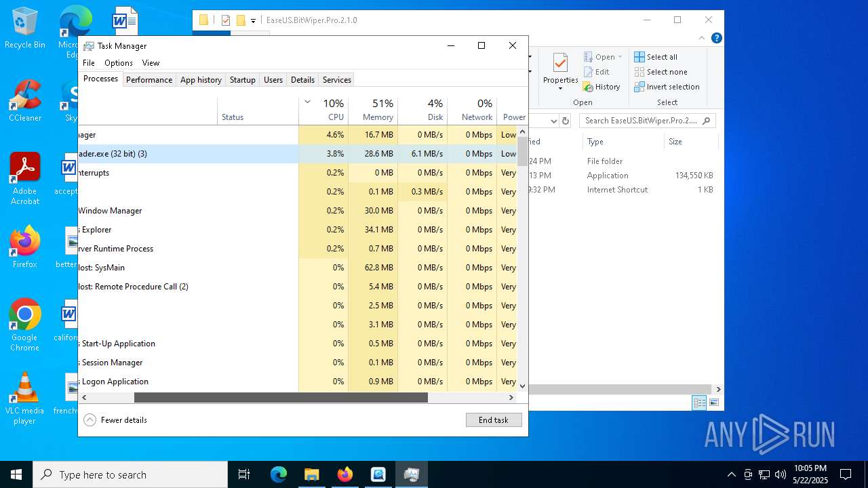Open Quick Access Toolbar customize dropdown
Screen dimensions: 868x488
[x=253, y=20]
